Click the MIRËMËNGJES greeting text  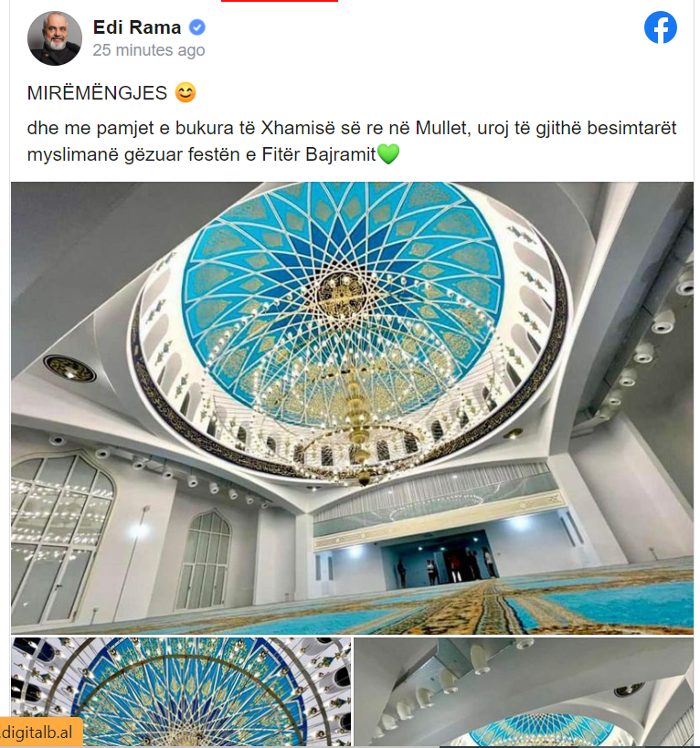(x=98, y=92)
